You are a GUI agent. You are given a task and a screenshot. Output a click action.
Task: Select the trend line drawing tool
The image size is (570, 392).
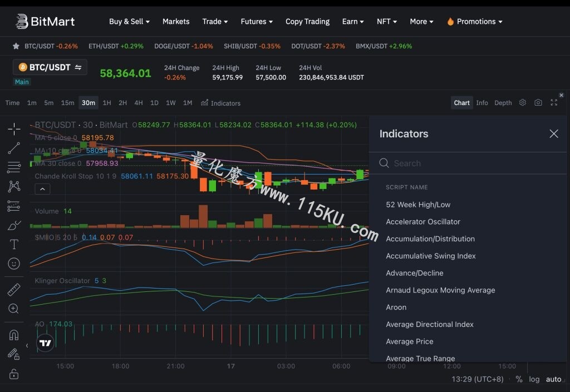point(14,148)
